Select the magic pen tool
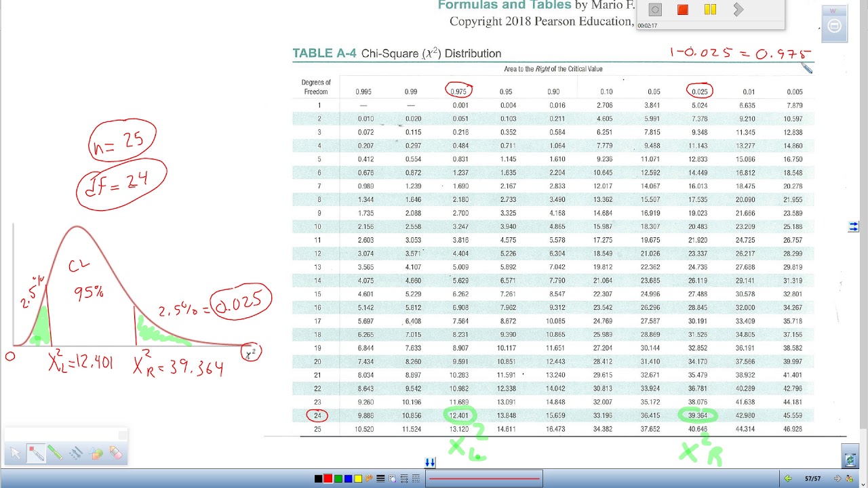868x488 pixels. (x=75, y=453)
